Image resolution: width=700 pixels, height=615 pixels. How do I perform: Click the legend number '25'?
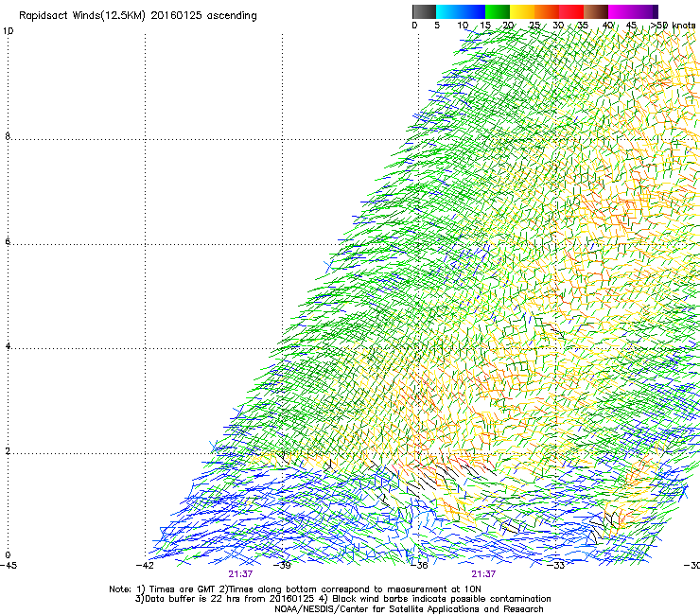tap(534, 26)
